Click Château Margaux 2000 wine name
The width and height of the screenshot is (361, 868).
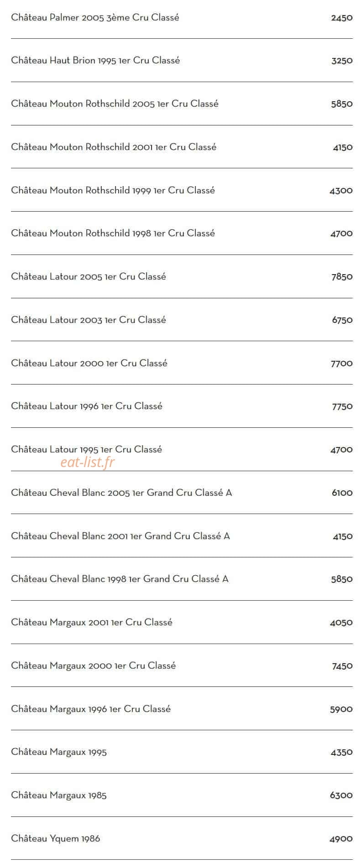coord(93,665)
